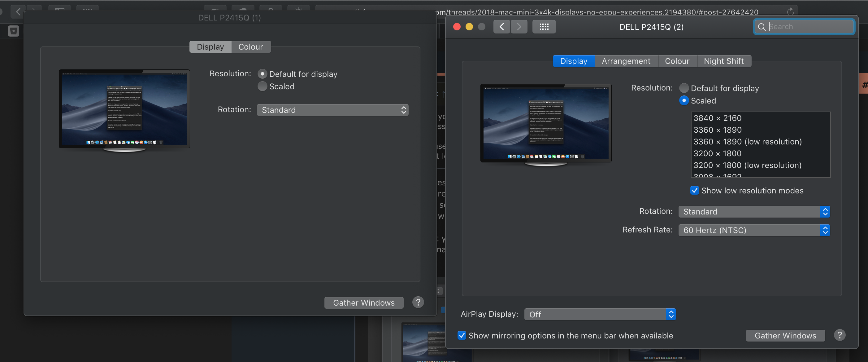Open help in DELL P2415Q (1) window

[418, 302]
